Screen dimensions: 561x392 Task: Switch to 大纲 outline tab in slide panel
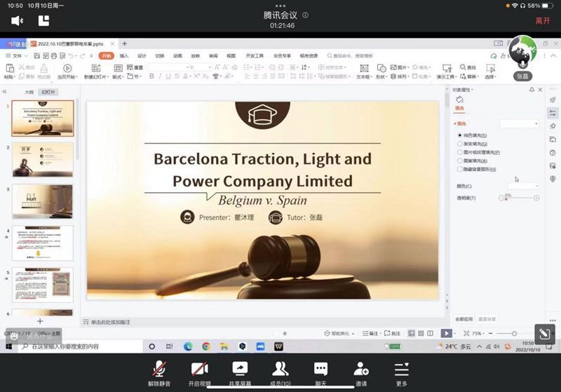(29, 92)
